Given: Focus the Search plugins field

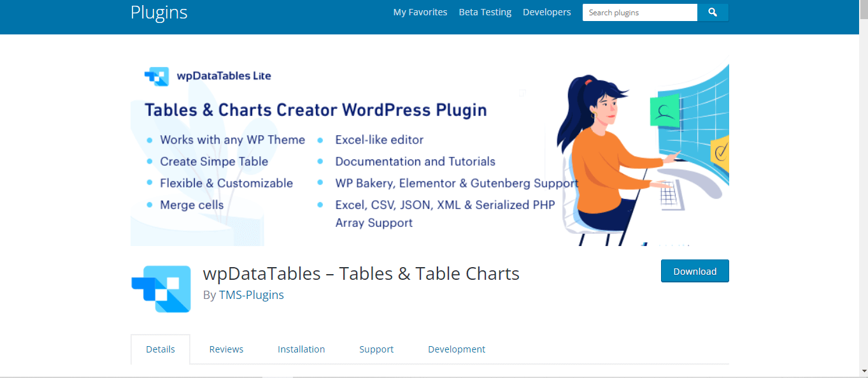Looking at the screenshot, I should tap(640, 12).
